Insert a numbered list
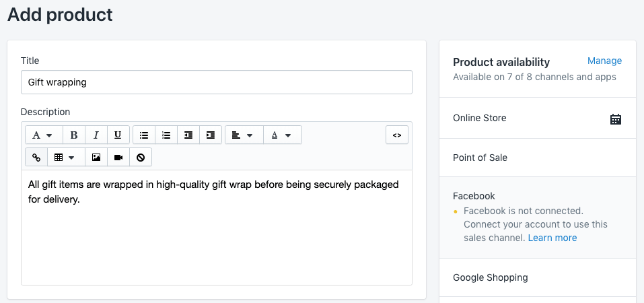The height and width of the screenshot is (303, 644). click(166, 135)
